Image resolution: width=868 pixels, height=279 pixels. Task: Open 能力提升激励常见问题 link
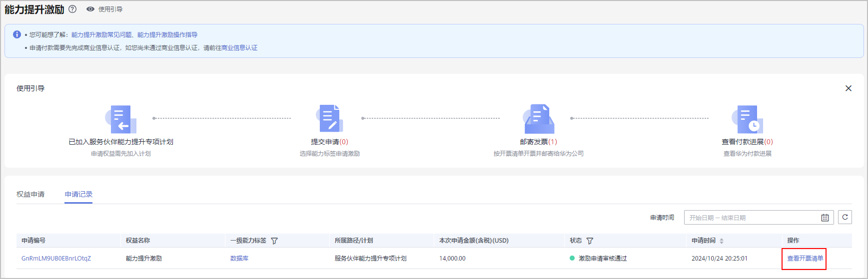pyautogui.click(x=101, y=34)
